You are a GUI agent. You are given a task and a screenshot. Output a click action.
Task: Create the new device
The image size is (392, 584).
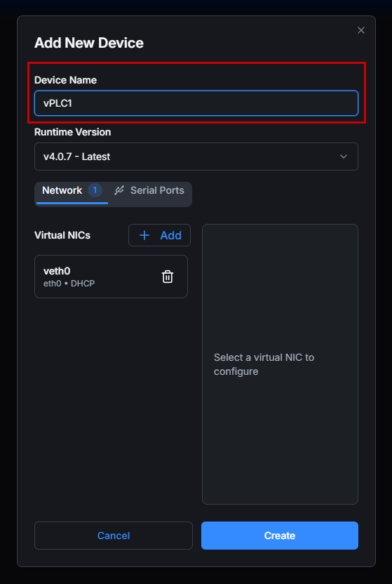(x=280, y=536)
